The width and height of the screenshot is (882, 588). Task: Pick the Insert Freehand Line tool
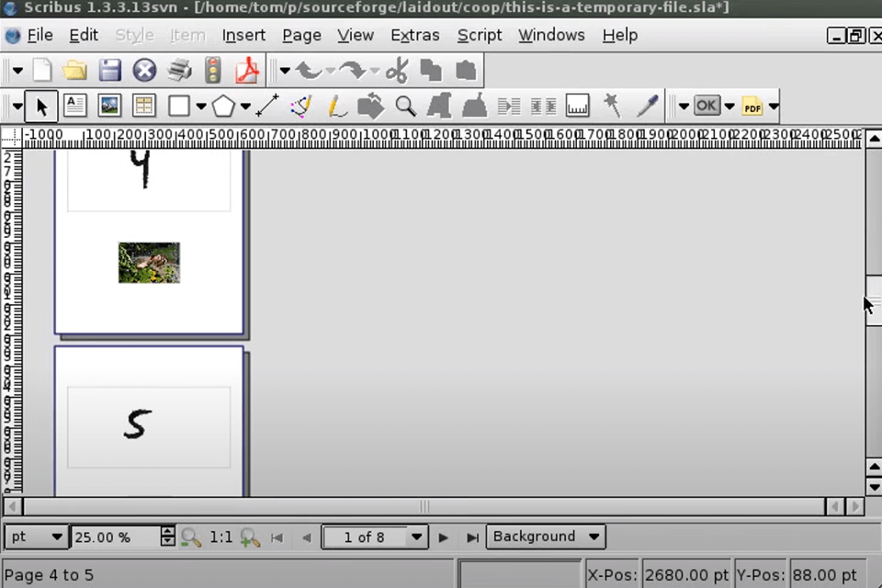pyautogui.click(x=335, y=106)
